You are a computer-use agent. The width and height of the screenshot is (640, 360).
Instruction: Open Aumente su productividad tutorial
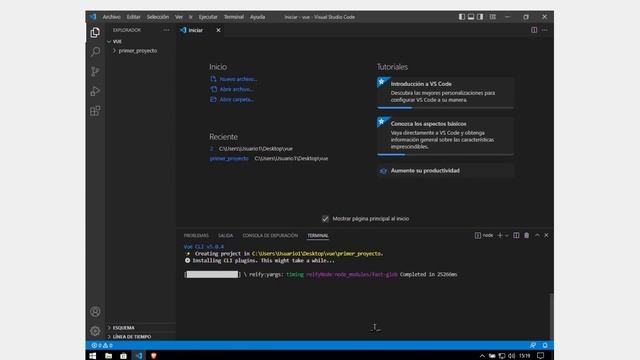[x=445, y=171]
